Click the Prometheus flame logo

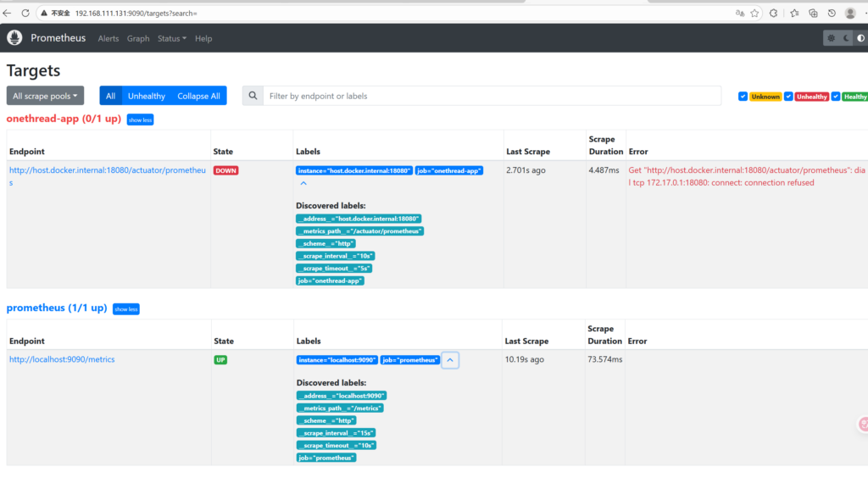click(x=14, y=38)
